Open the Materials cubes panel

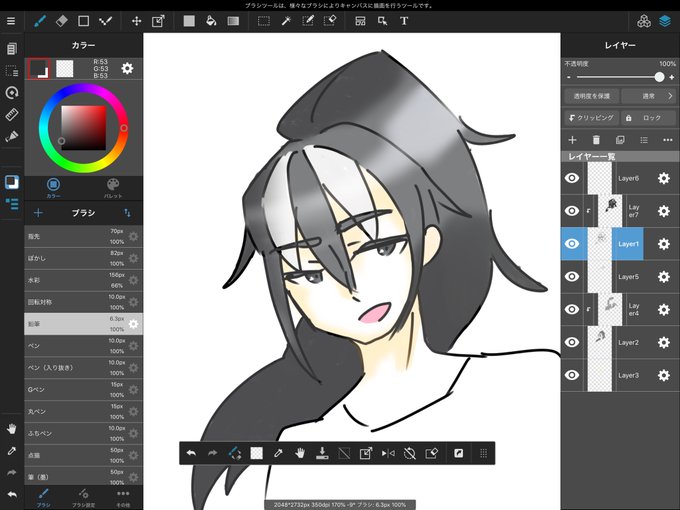pos(644,21)
